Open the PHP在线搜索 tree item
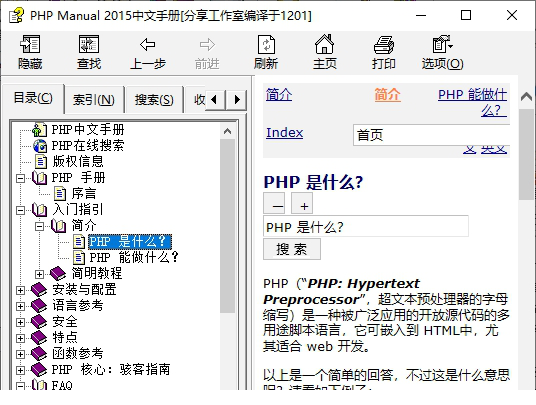Viewport: 536px width, 405px height. [88, 146]
